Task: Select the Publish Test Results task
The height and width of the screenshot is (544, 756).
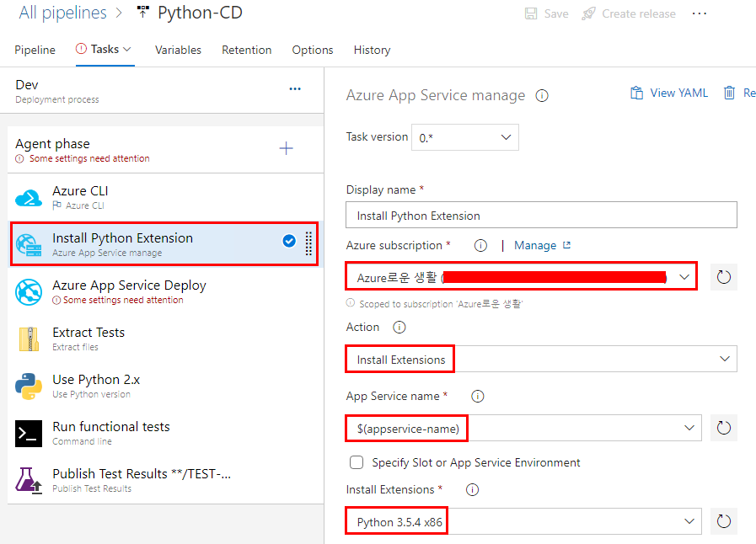Action: tap(165, 481)
